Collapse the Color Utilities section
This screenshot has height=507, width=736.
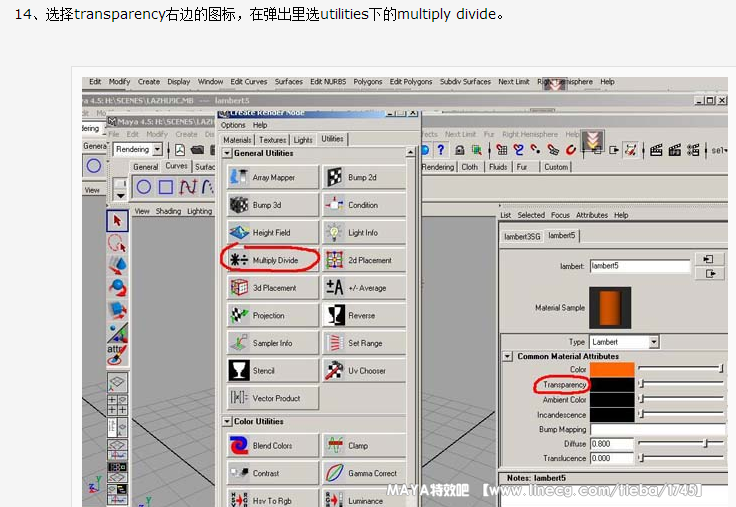[x=227, y=422]
